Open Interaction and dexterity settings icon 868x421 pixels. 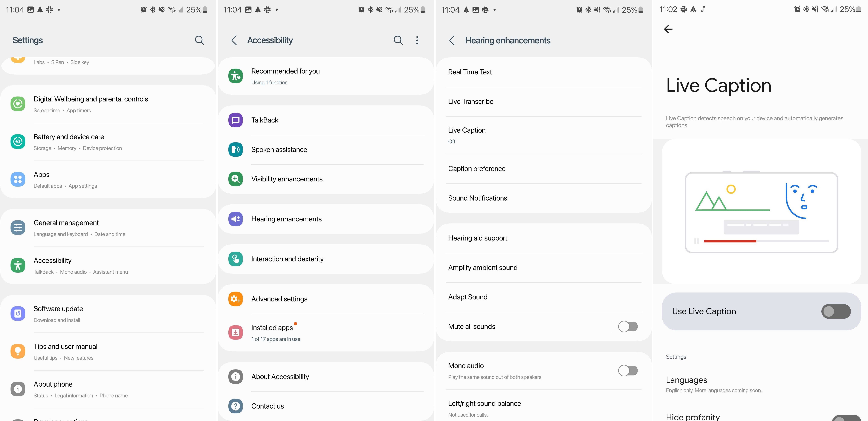point(237,259)
